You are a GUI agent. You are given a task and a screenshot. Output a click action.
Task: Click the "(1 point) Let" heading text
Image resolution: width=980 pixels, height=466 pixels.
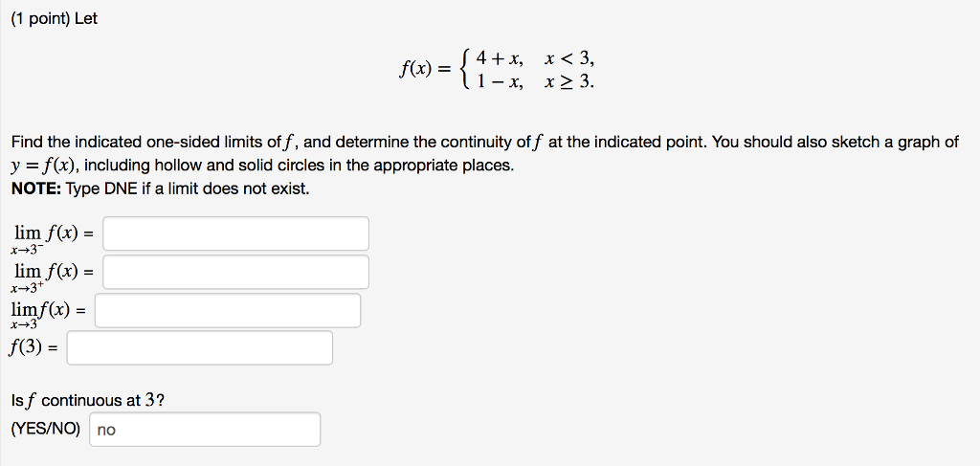click(x=55, y=19)
